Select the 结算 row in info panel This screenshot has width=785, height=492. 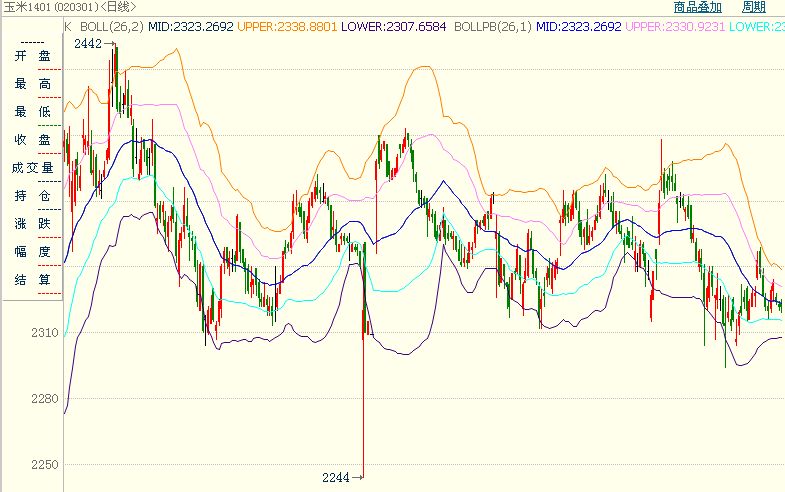coord(32,280)
